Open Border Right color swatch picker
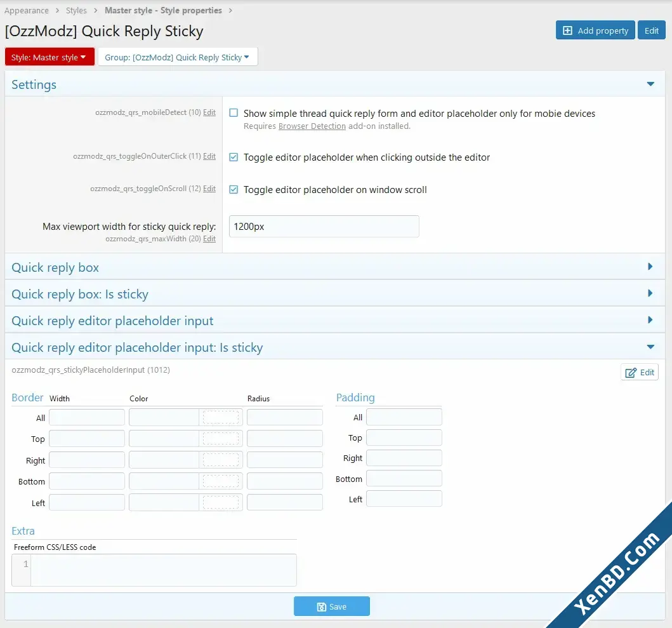This screenshot has width=672, height=628. tap(221, 460)
